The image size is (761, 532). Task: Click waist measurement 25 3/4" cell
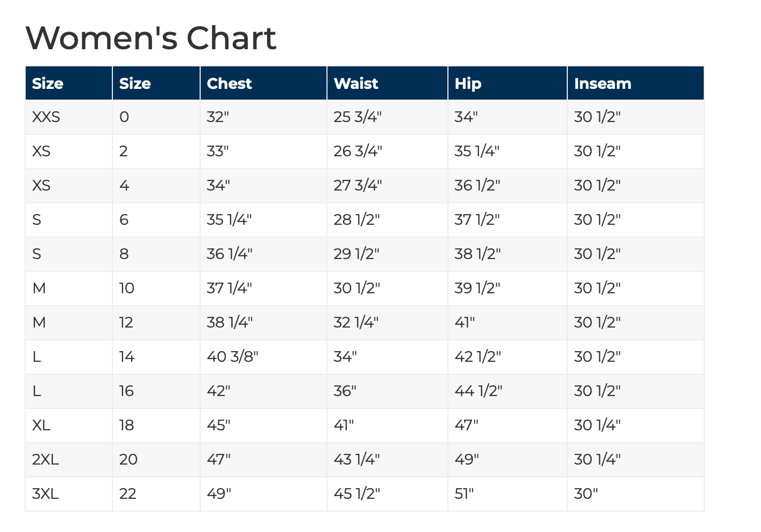click(x=357, y=117)
